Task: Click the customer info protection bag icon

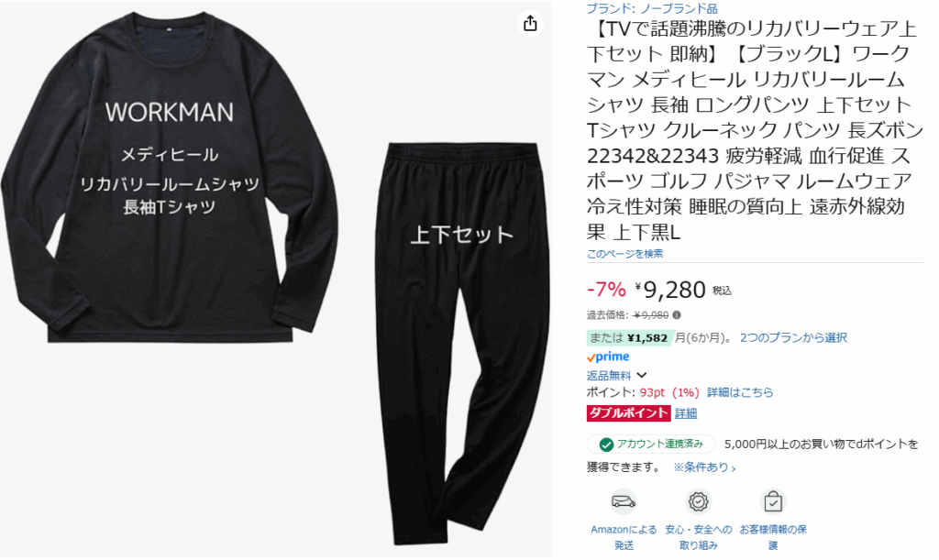Action: 774,501
